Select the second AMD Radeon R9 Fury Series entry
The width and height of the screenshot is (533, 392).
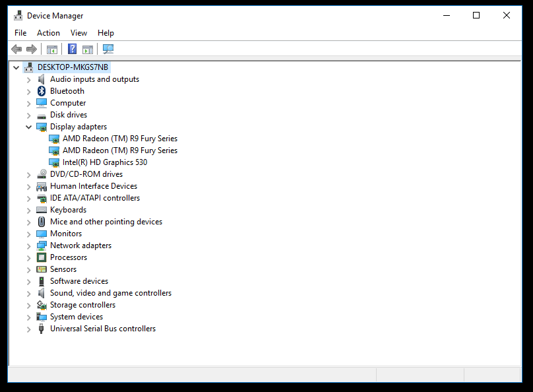coord(120,150)
